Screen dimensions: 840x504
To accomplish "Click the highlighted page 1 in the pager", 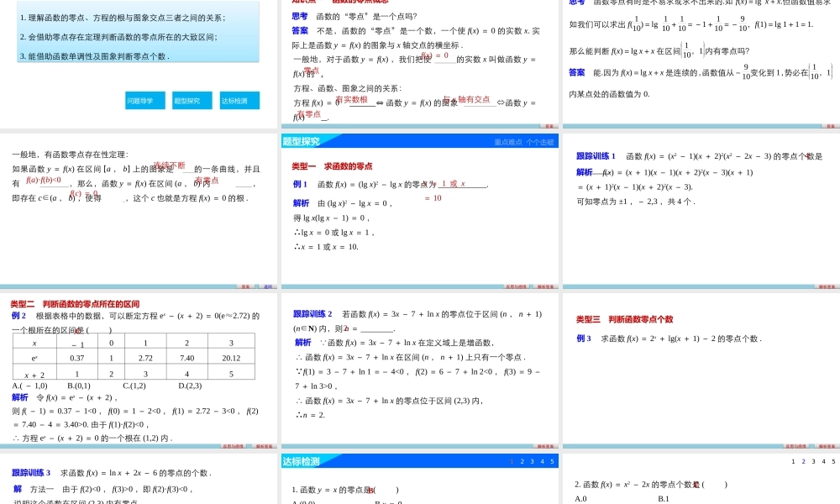I will coord(511,460).
